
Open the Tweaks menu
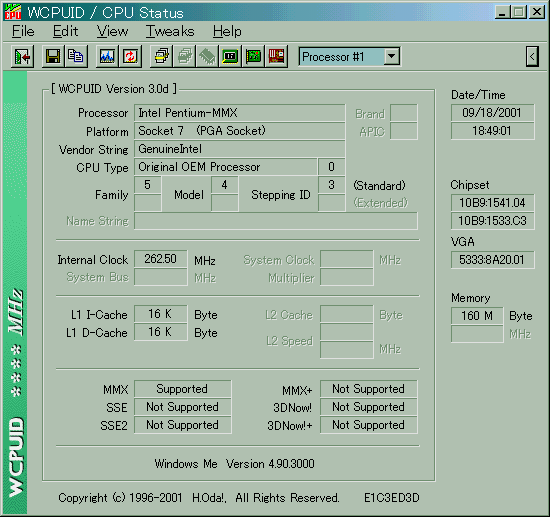(170, 31)
